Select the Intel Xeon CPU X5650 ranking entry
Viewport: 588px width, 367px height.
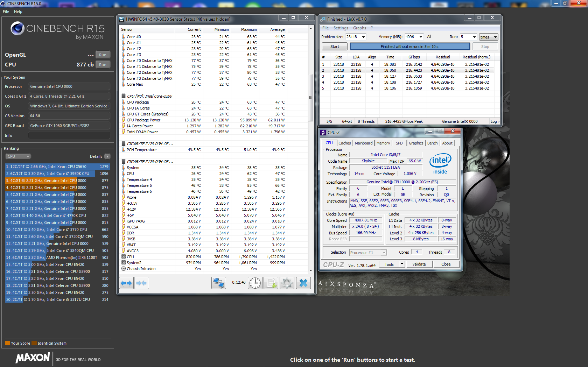(x=57, y=167)
